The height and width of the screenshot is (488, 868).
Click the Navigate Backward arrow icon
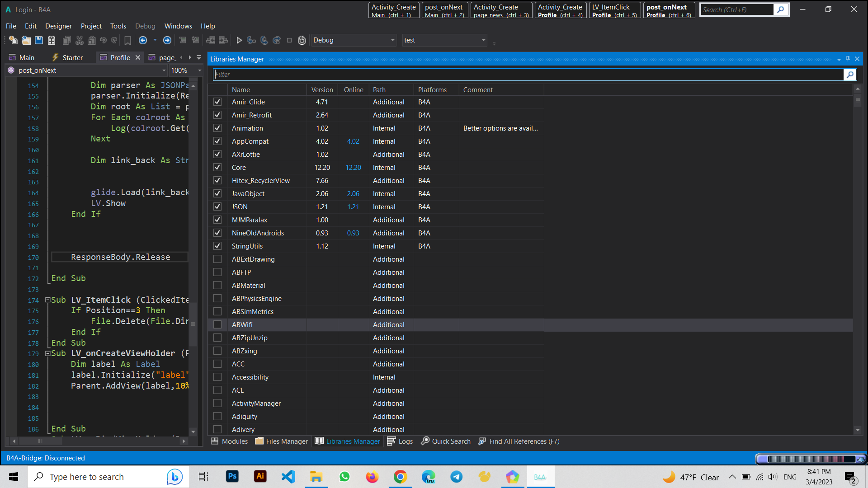(x=143, y=40)
